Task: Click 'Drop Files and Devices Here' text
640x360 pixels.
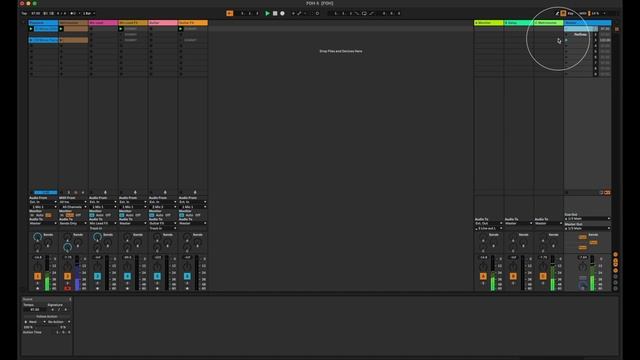Action: 341,51
